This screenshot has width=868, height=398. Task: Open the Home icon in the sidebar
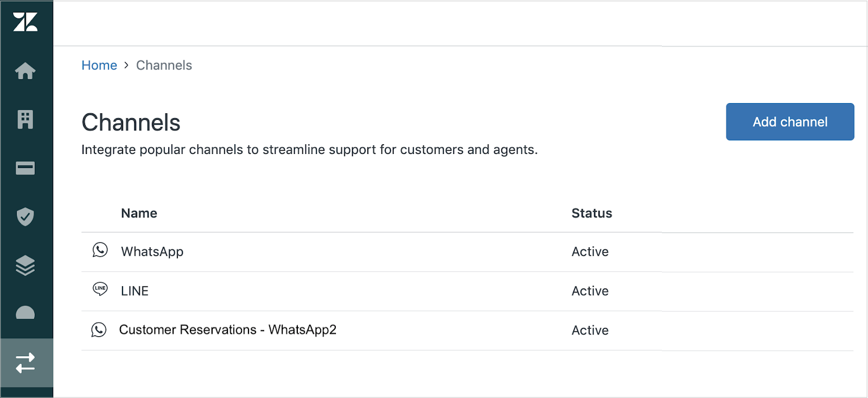coord(25,70)
